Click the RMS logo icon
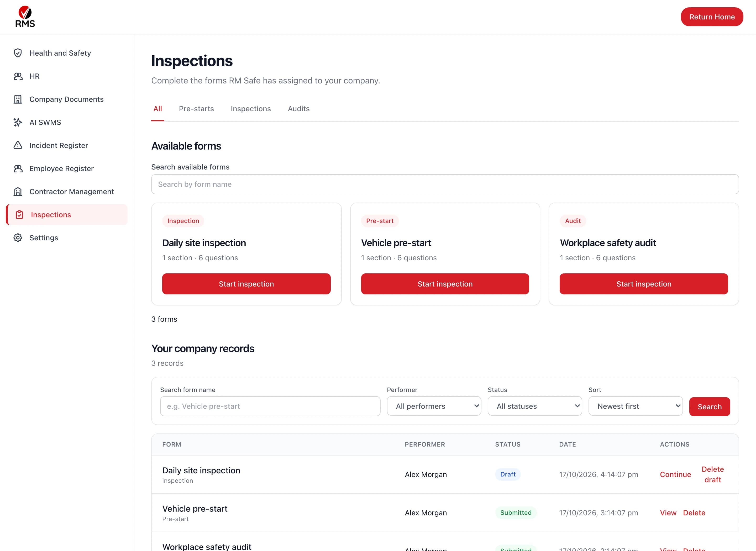 pyautogui.click(x=25, y=16)
